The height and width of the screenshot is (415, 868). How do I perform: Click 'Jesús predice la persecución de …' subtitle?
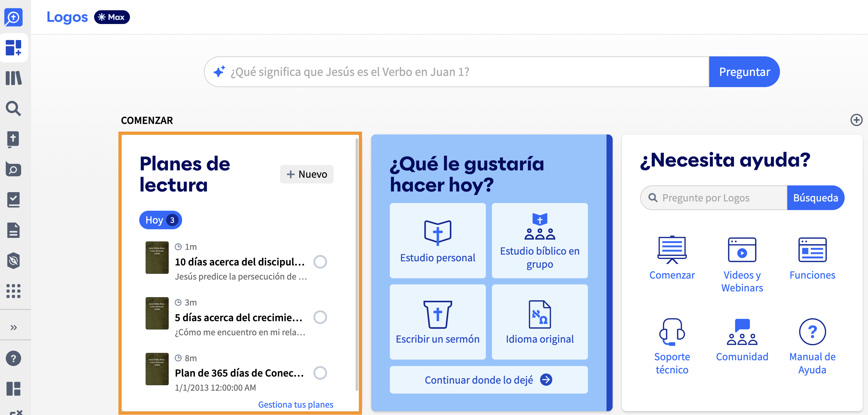point(241,276)
